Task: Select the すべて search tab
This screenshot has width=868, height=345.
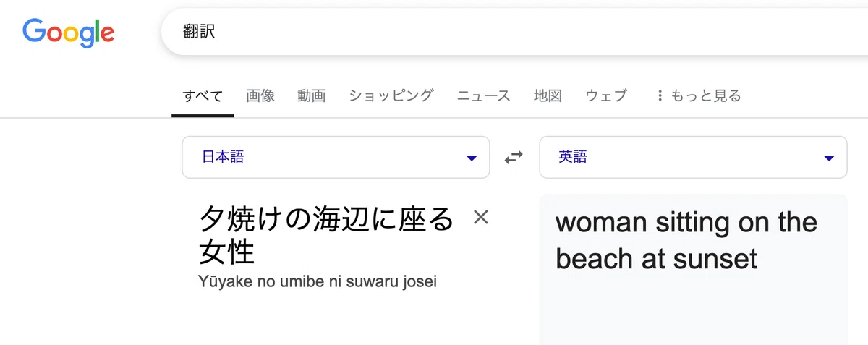Action: coord(203,95)
